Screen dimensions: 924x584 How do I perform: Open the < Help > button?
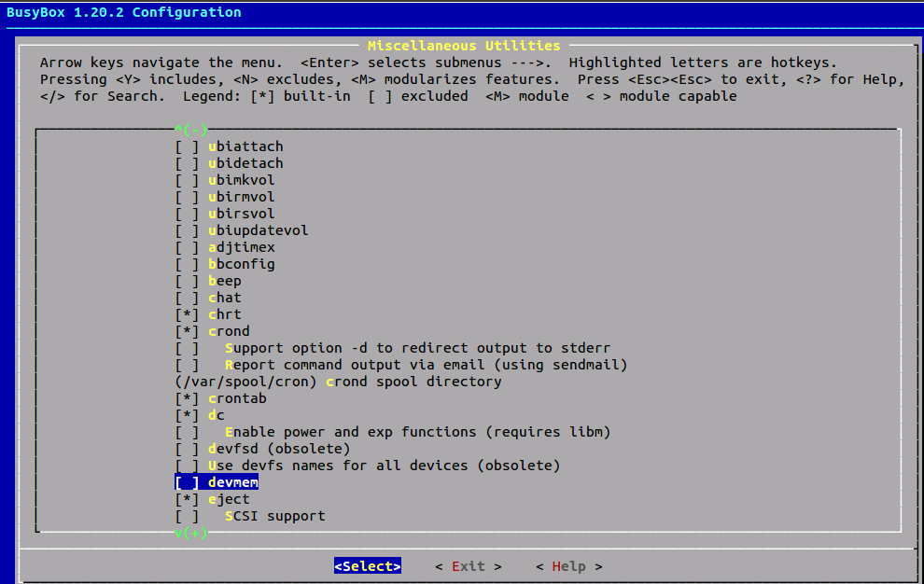point(569,566)
